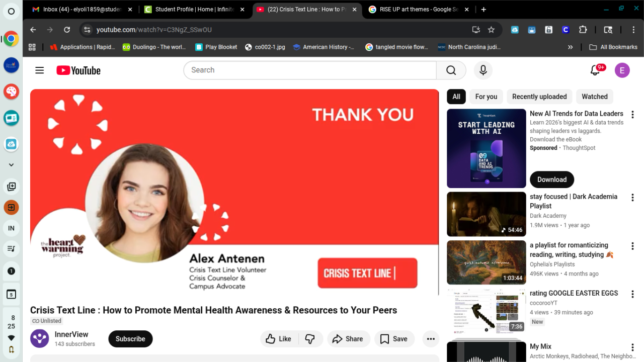Click the Crisis Text Line video player

(x=234, y=192)
